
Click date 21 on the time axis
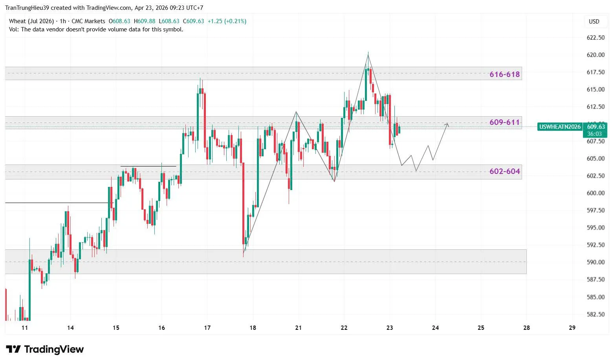click(x=298, y=327)
